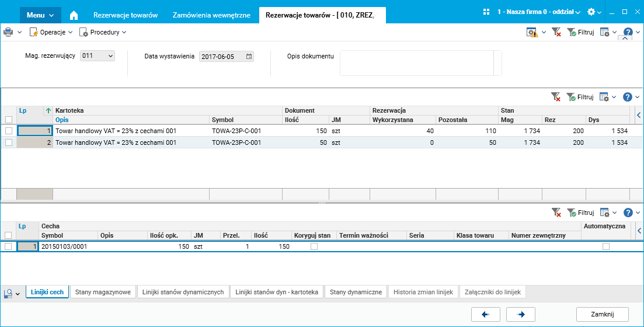Select the symbol cell 20150103/0001
The image size is (644, 327).
tap(68, 246)
